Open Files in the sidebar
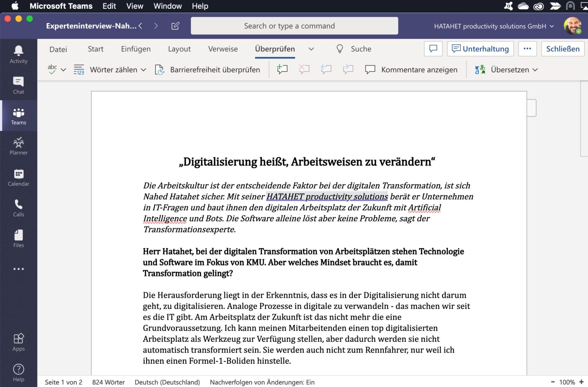The width and height of the screenshot is (588, 387). coord(18,239)
